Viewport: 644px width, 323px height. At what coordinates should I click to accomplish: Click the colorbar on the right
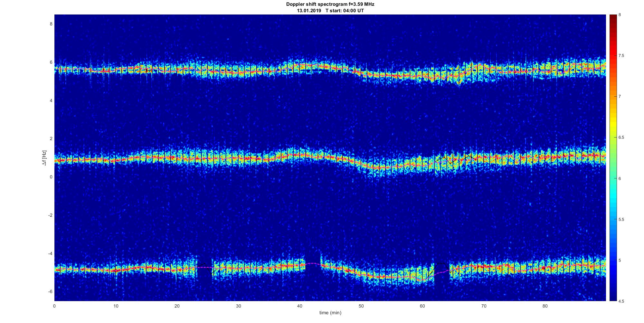click(x=613, y=158)
